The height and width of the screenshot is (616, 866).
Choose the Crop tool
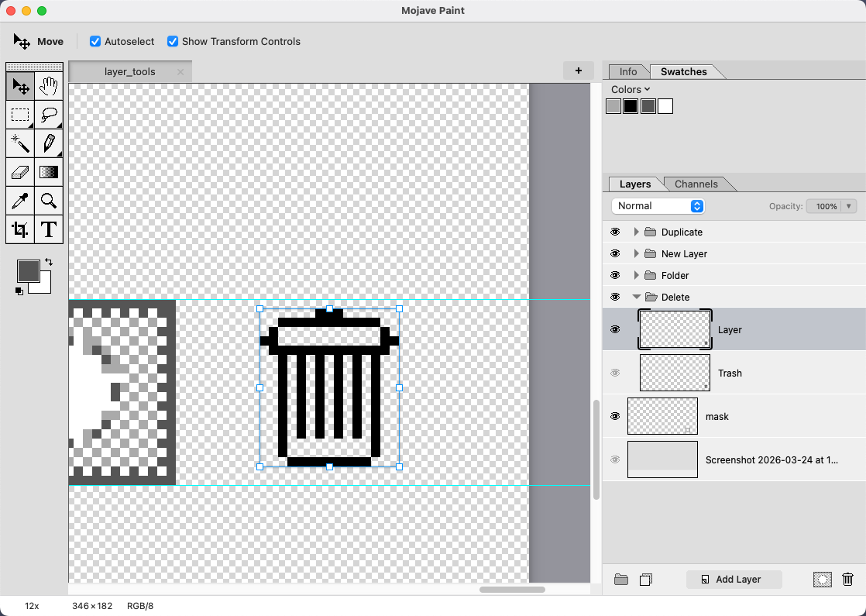pyautogui.click(x=20, y=229)
